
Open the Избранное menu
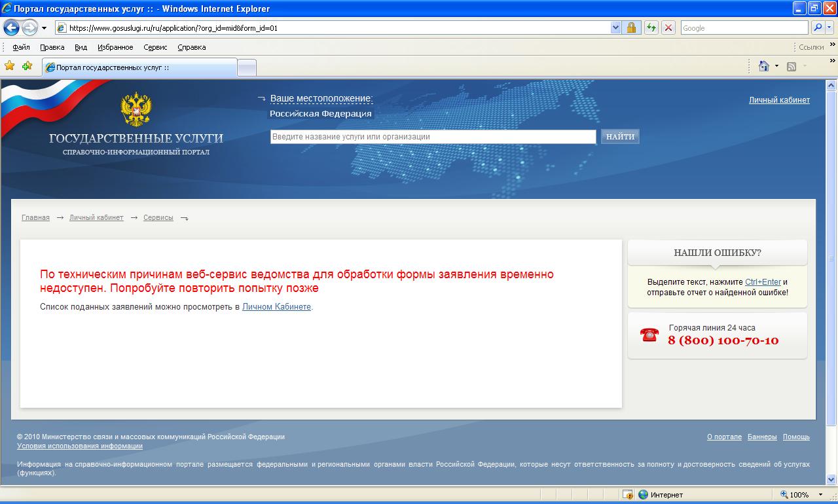point(115,47)
